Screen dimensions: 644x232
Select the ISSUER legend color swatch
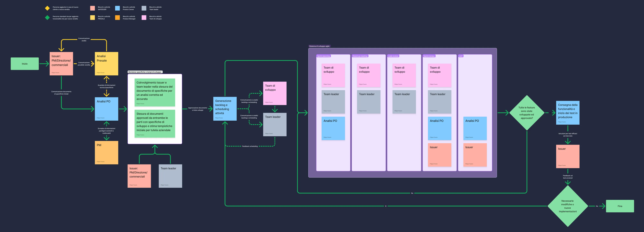point(93,8)
